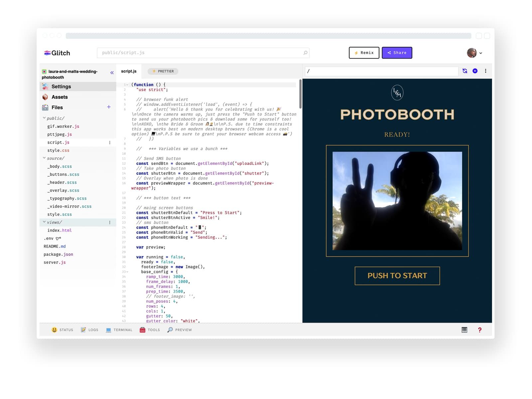Click the blue pause icon in preview toolbar
The height and width of the screenshot is (399, 532).
coord(475,71)
